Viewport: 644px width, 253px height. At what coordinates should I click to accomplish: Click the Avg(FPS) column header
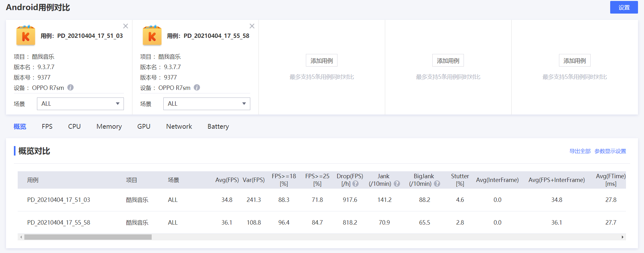(x=227, y=180)
